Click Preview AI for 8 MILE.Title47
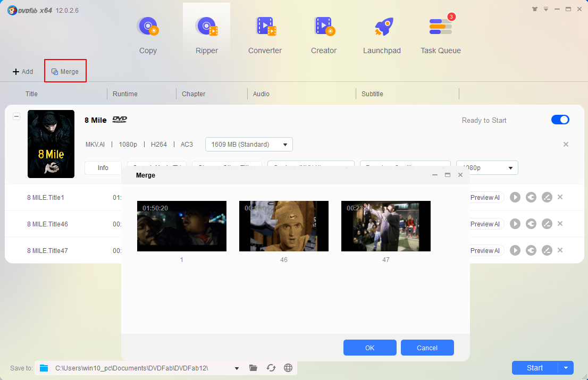Viewport: 588px width, 380px height. (x=485, y=251)
